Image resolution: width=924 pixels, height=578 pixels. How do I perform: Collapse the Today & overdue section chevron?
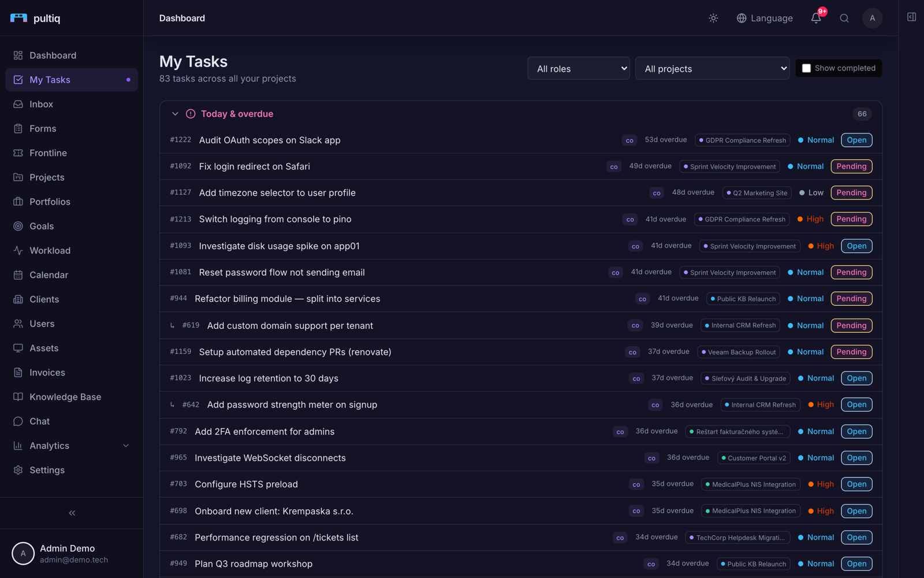tap(175, 114)
